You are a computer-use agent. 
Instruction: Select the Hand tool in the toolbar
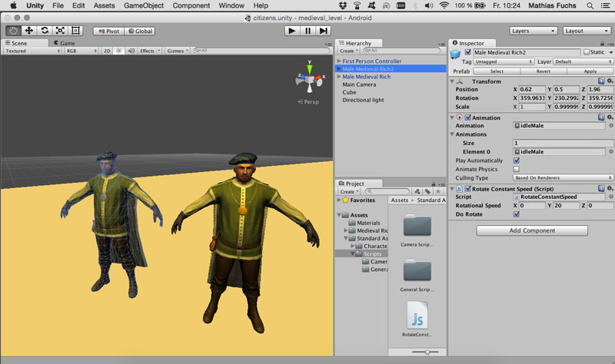14,31
